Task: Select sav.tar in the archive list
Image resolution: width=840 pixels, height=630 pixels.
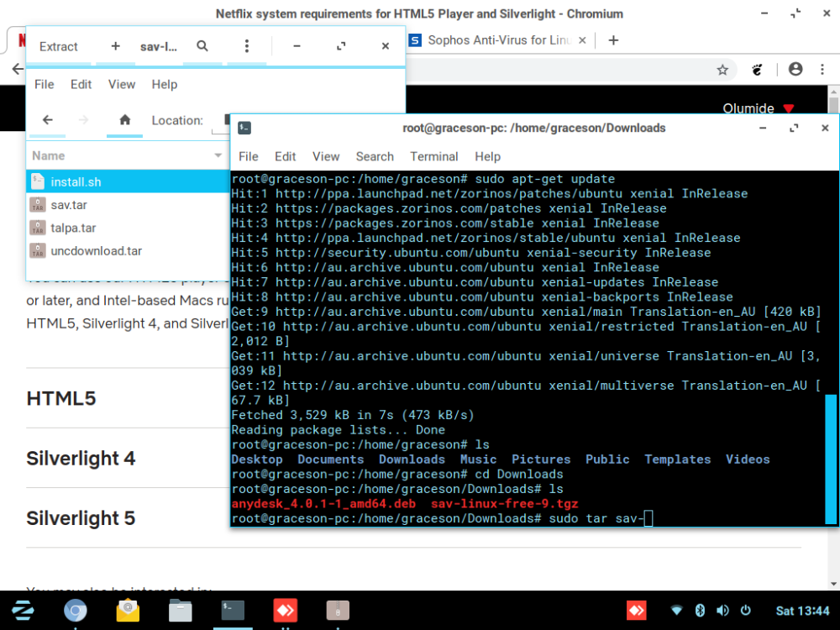Action: click(x=128, y=205)
